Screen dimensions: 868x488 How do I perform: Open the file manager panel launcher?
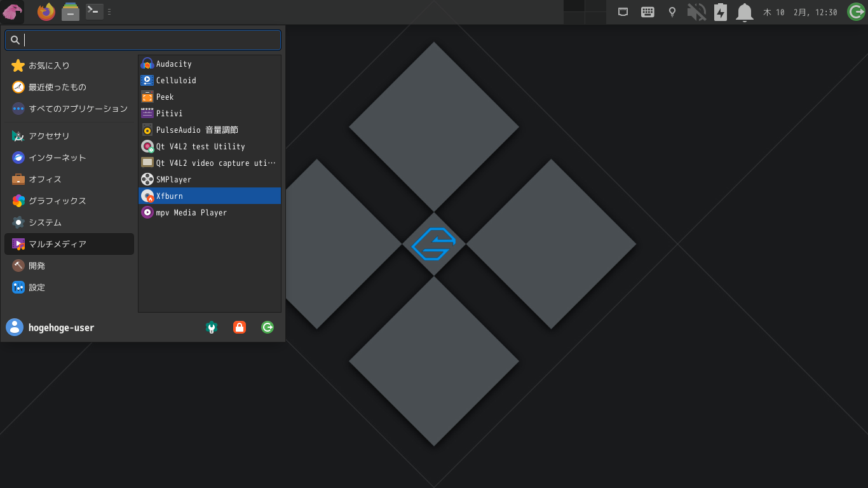[71, 11]
